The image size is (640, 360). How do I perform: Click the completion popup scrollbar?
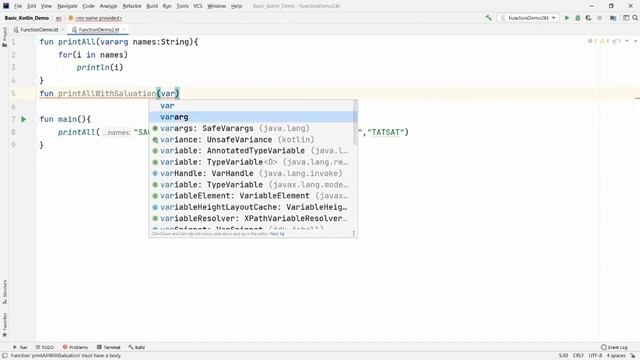click(x=355, y=122)
